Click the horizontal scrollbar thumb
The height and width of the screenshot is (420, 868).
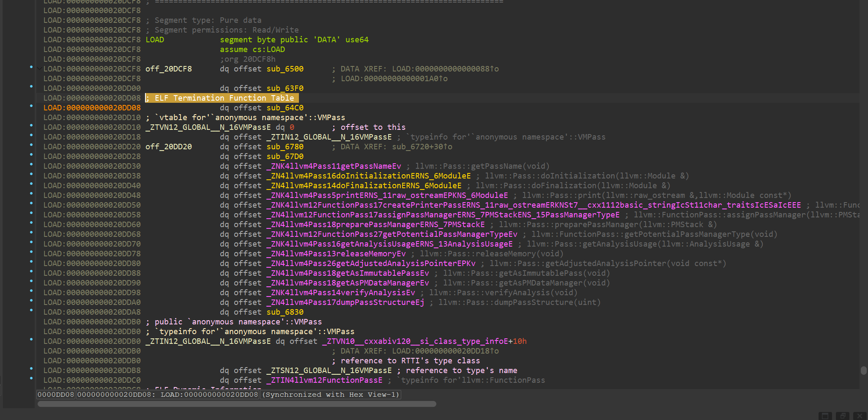point(237,404)
